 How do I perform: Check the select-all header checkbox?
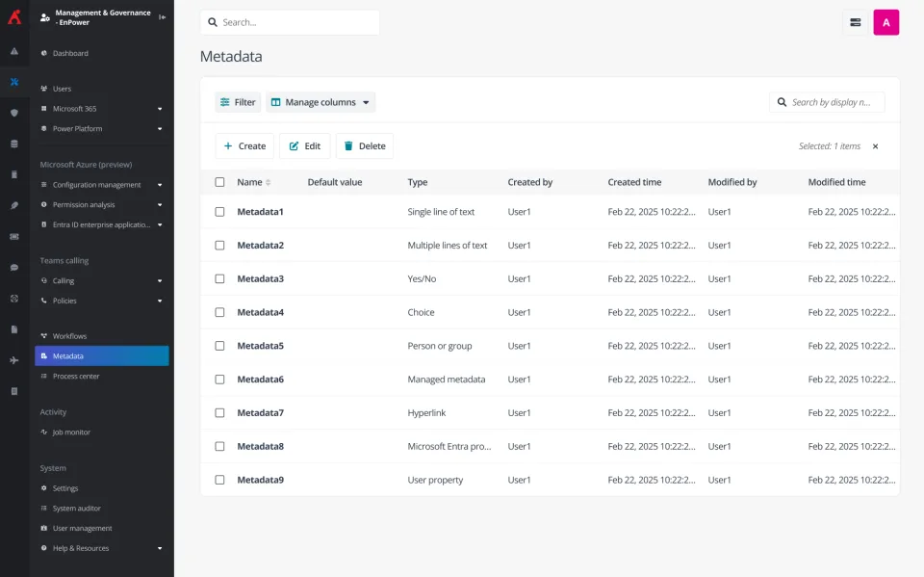coord(219,182)
